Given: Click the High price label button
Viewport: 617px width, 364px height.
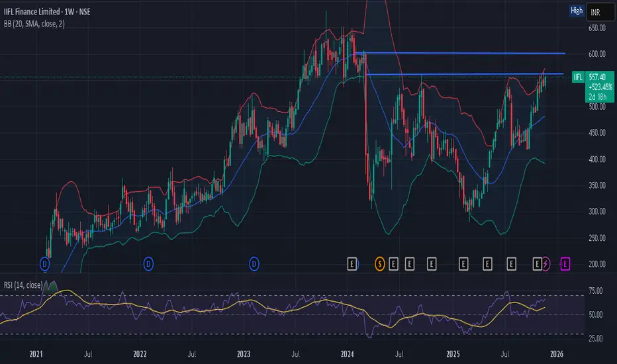Looking at the screenshot, I should click(577, 11).
